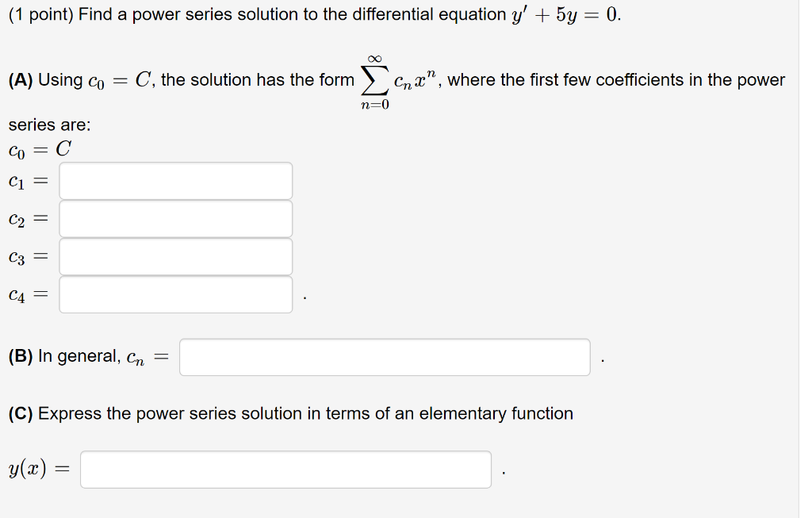Click the cn label before the part B field
Screen dimensions: 812x518
133,358
